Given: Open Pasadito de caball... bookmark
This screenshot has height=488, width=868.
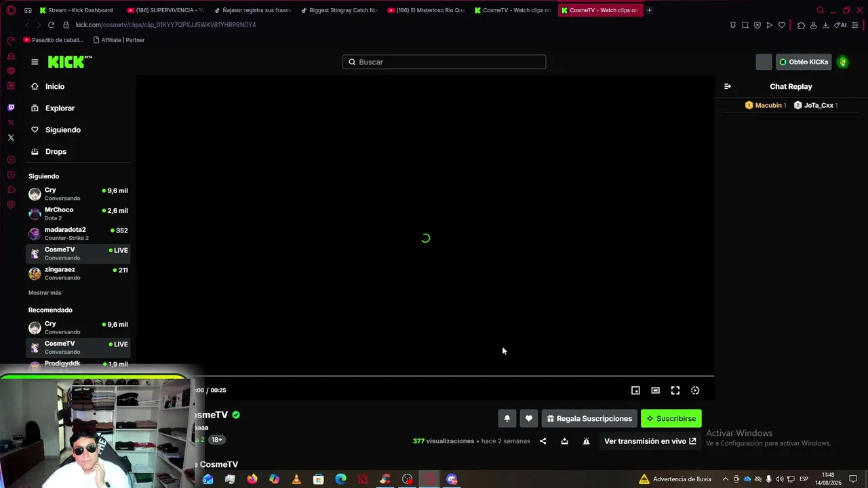Looking at the screenshot, I should [54, 40].
